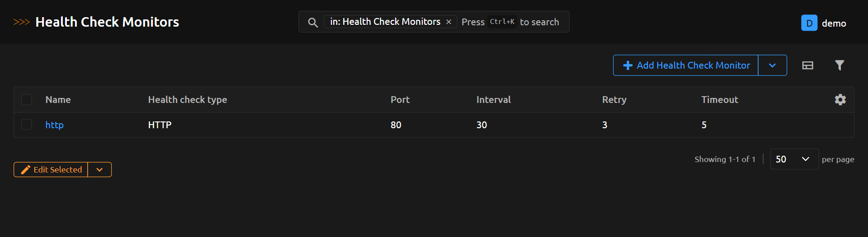Image resolution: width=868 pixels, height=237 pixels.
Task: Click the search magnifier icon
Action: pyautogui.click(x=312, y=22)
